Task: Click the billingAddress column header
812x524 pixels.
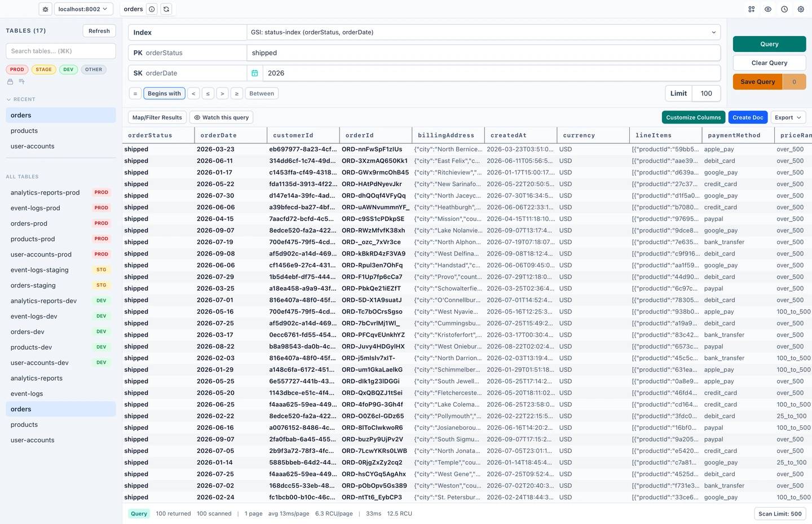Action: tap(448, 135)
